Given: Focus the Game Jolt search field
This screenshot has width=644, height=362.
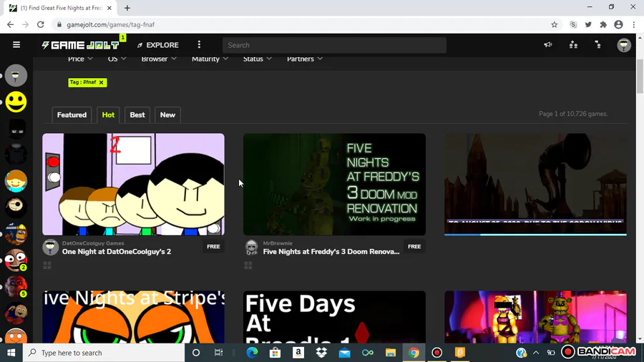Looking at the screenshot, I should 334,45.
